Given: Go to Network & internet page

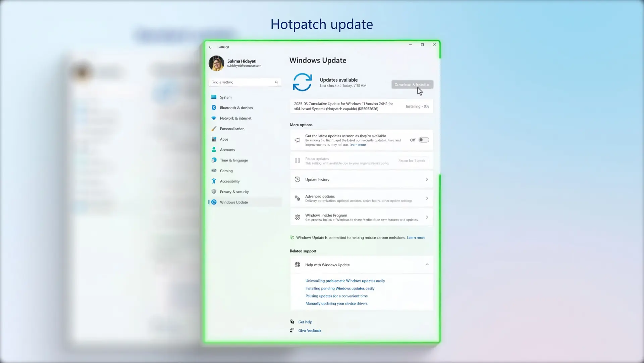Looking at the screenshot, I should coord(236,118).
